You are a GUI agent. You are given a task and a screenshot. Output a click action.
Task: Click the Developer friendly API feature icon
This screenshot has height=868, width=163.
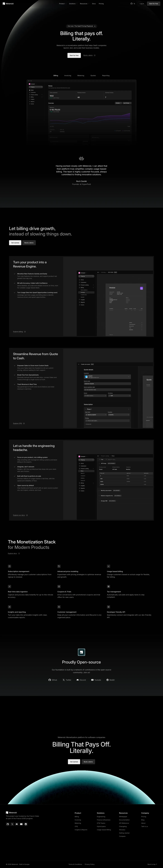point(109,607)
